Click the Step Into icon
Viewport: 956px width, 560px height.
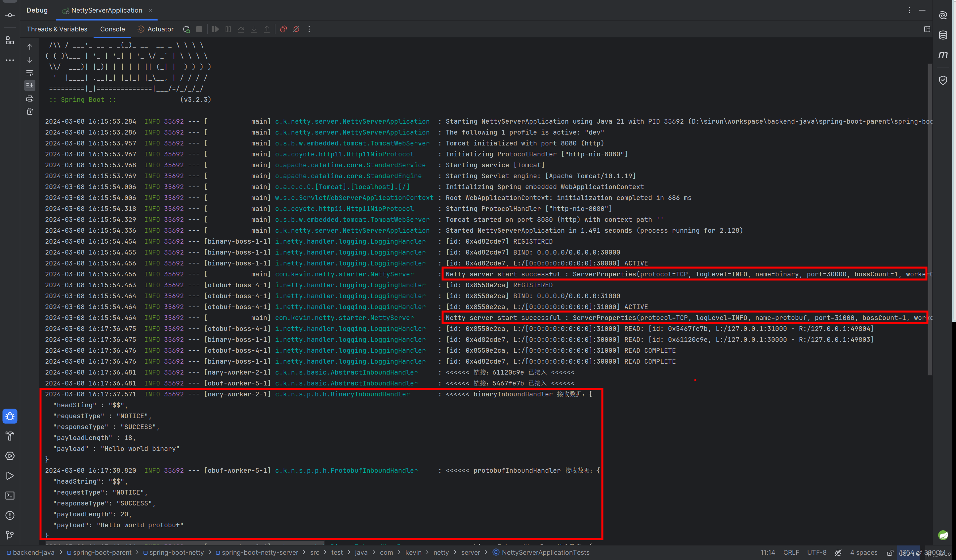254,29
